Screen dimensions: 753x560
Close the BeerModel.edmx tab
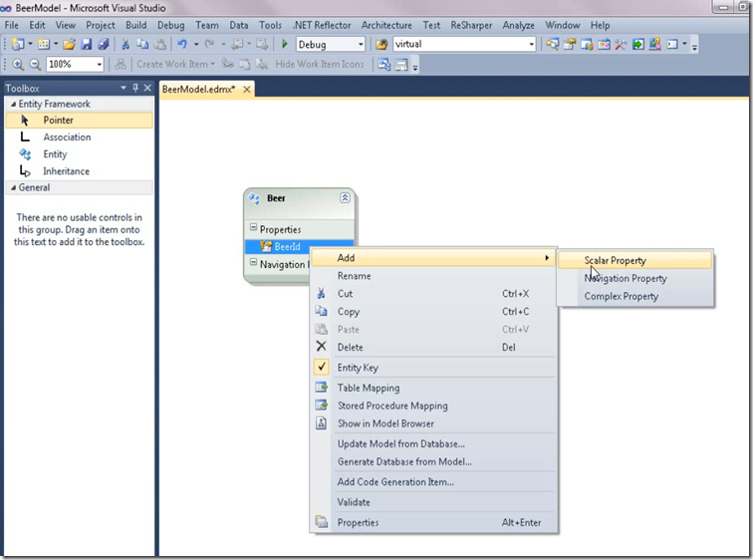[247, 90]
